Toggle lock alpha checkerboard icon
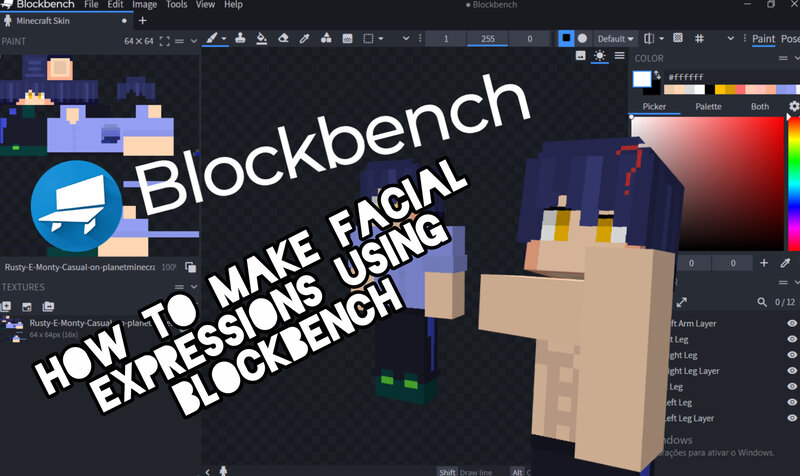800x476 pixels. coord(678,38)
